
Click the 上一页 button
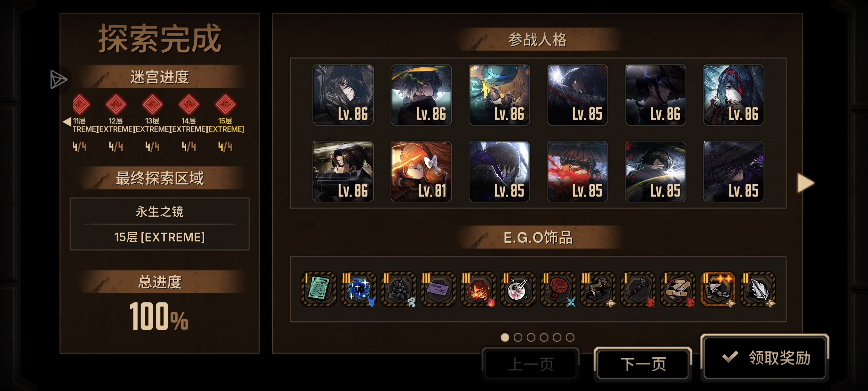coord(531,364)
